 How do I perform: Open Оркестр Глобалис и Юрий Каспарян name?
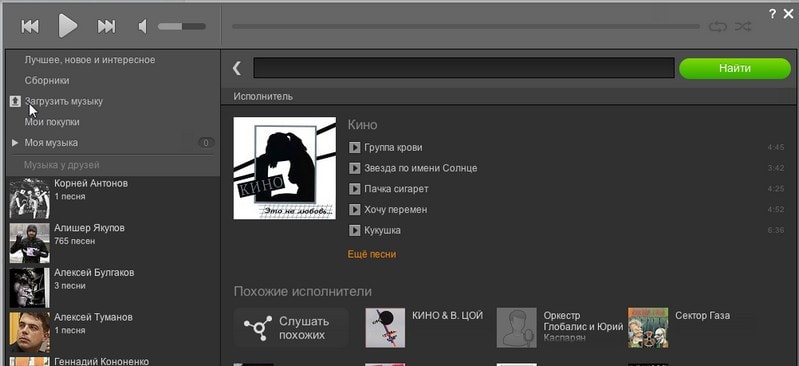pos(583,326)
